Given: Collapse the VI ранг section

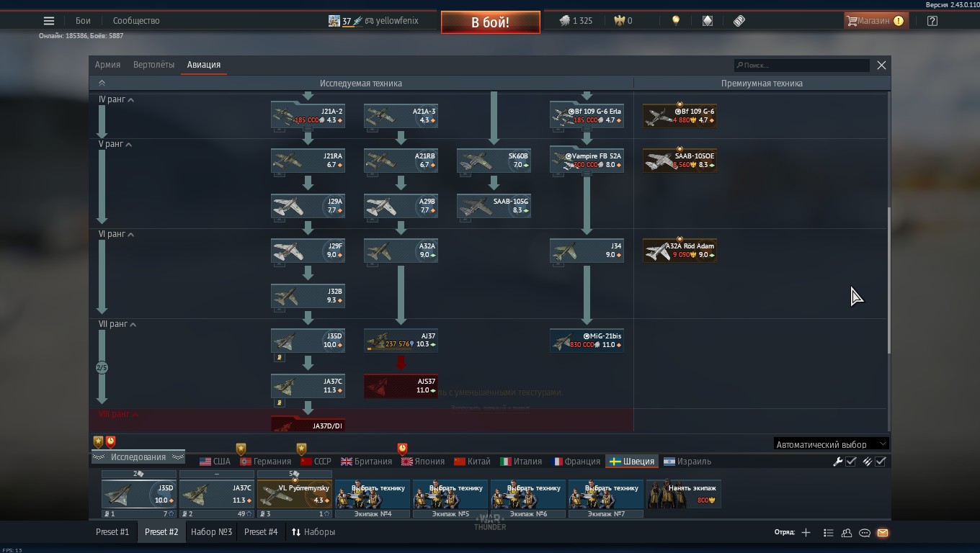Looking at the screenshot, I should (x=131, y=235).
